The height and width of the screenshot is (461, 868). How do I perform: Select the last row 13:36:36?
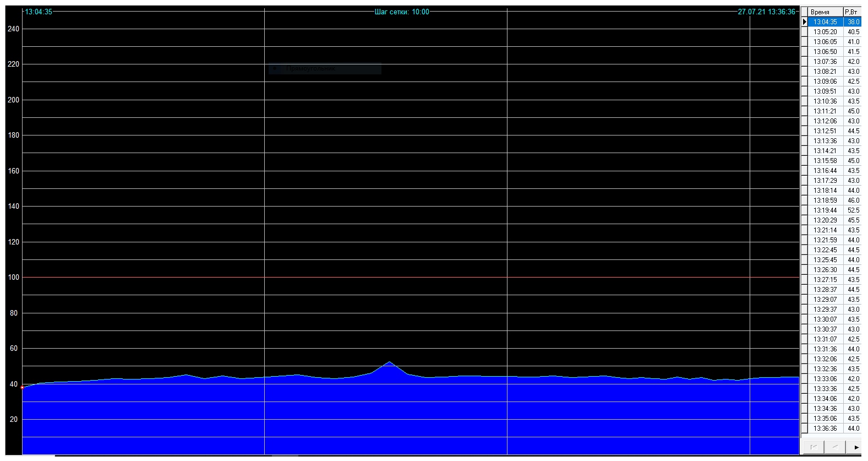[x=825, y=429]
